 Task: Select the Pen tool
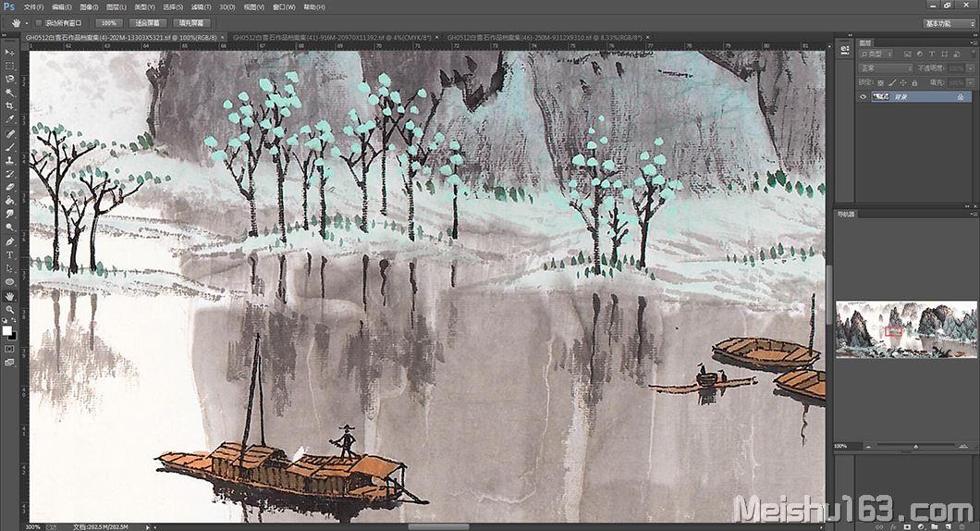point(9,242)
